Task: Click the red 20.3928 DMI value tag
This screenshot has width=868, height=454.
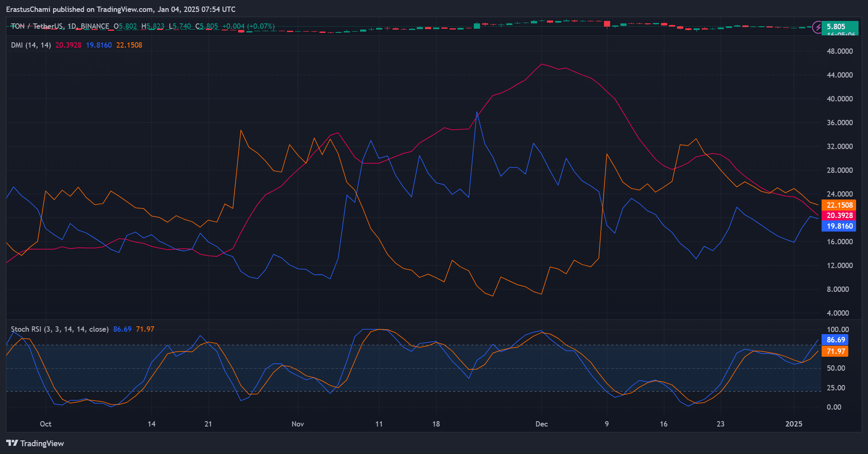Action: 839,216
